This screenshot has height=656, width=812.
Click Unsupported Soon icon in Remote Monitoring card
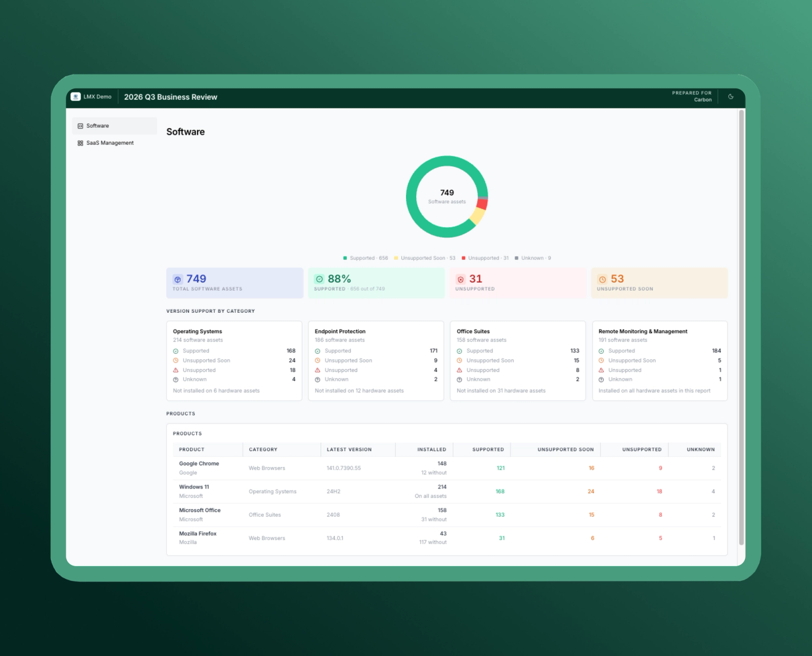coord(601,361)
